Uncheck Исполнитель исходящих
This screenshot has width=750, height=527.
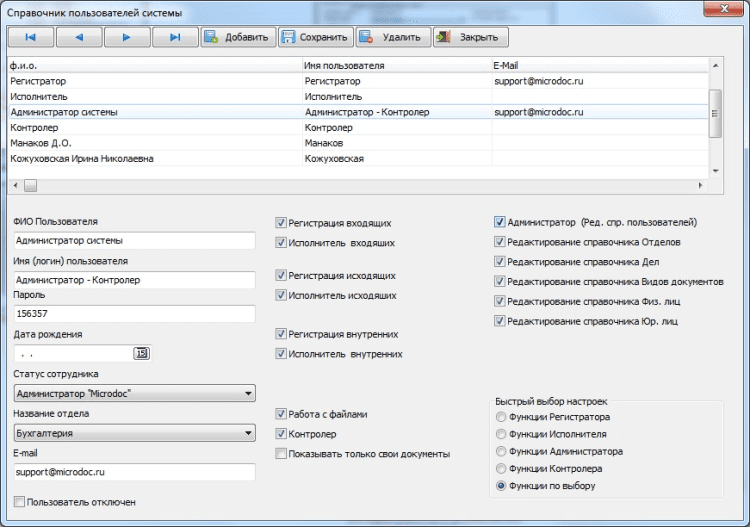pyautogui.click(x=281, y=296)
